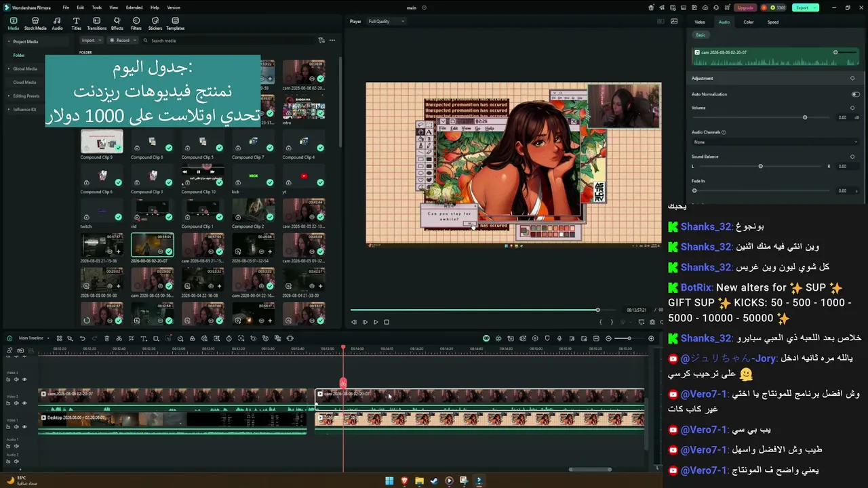Expand Editing Presets in sidebar
Viewport: 868px width, 488px height.
(9, 96)
